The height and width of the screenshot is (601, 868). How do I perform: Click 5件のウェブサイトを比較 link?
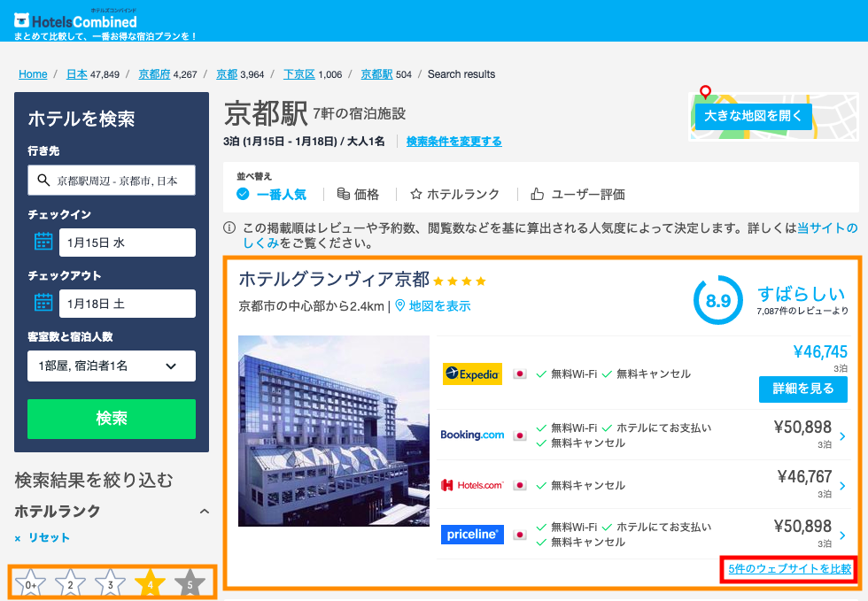coord(790,569)
